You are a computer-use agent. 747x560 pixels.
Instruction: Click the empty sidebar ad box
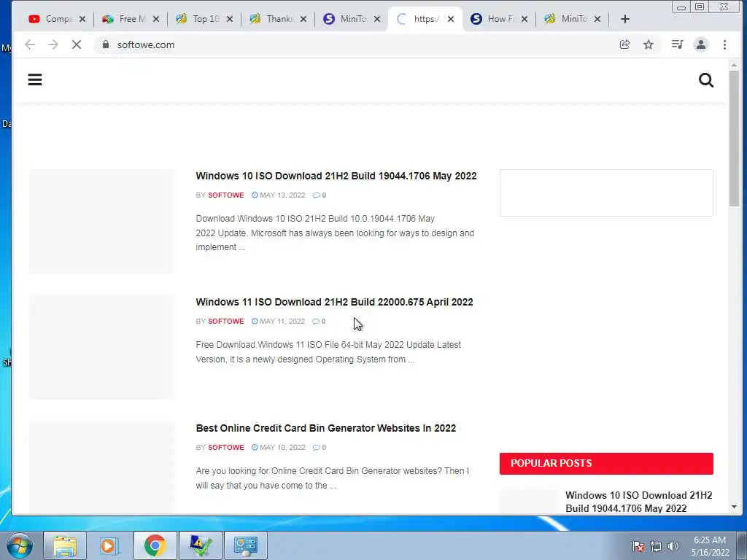[x=606, y=192]
